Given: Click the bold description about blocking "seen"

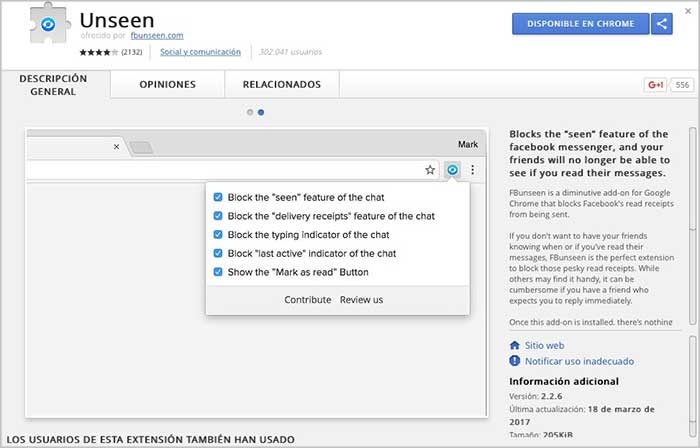Looking at the screenshot, I should (x=589, y=153).
